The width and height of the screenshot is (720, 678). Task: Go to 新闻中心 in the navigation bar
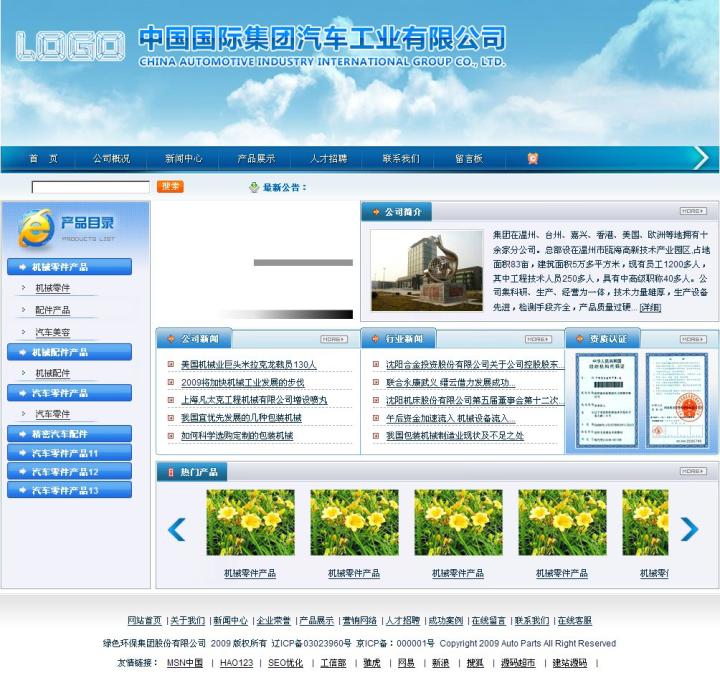coord(184,159)
